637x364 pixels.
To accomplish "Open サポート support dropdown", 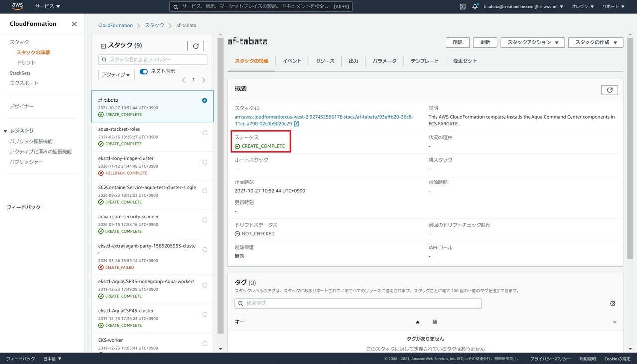I will [x=614, y=7].
